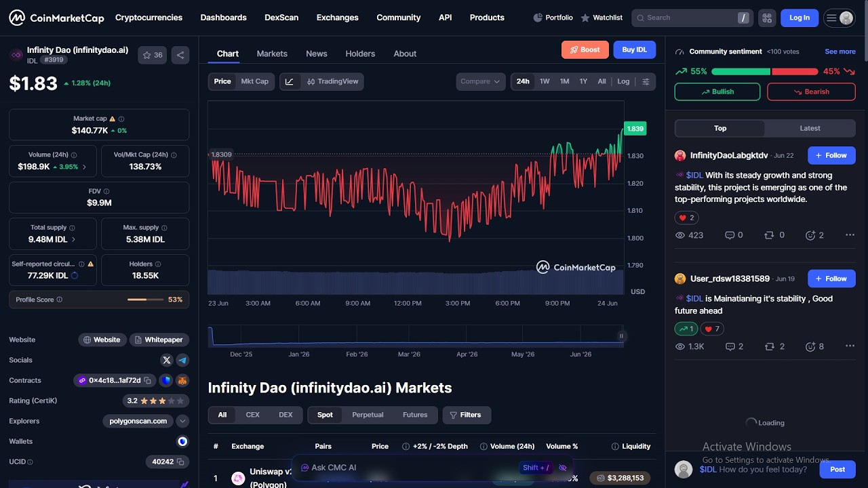The height and width of the screenshot is (488, 868).
Task: Open the wallet icon in Wallets row
Action: 182,441
